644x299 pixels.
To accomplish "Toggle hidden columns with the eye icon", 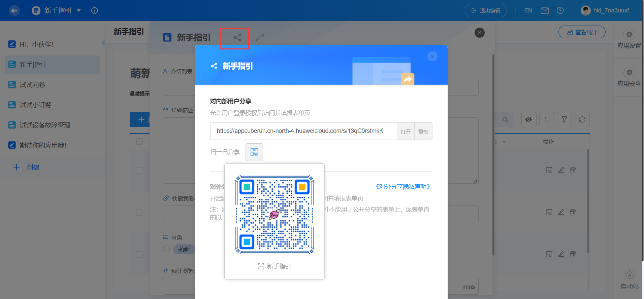I will (529, 119).
